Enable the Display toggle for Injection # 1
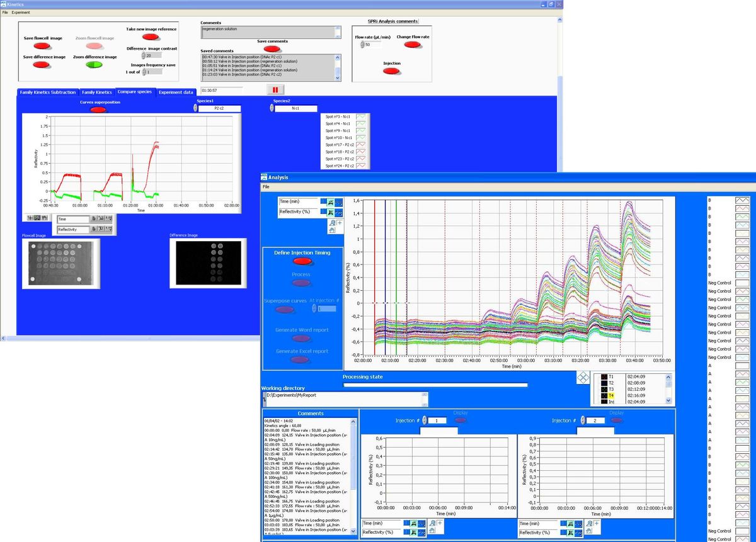 460,421
